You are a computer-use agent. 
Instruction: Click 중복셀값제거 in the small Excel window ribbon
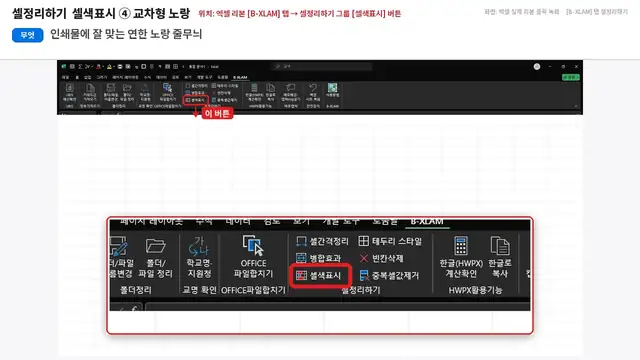tap(224, 100)
